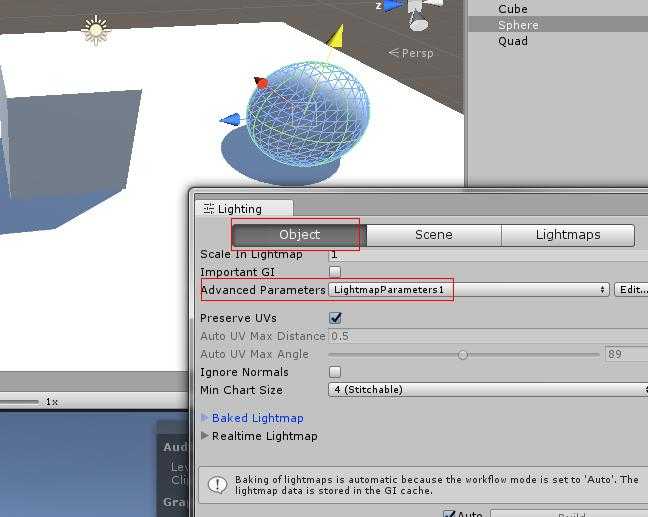This screenshot has height=517, width=648.
Task: Click the red X-axis arrow on sphere gizmo
Action: pos(261,83)
